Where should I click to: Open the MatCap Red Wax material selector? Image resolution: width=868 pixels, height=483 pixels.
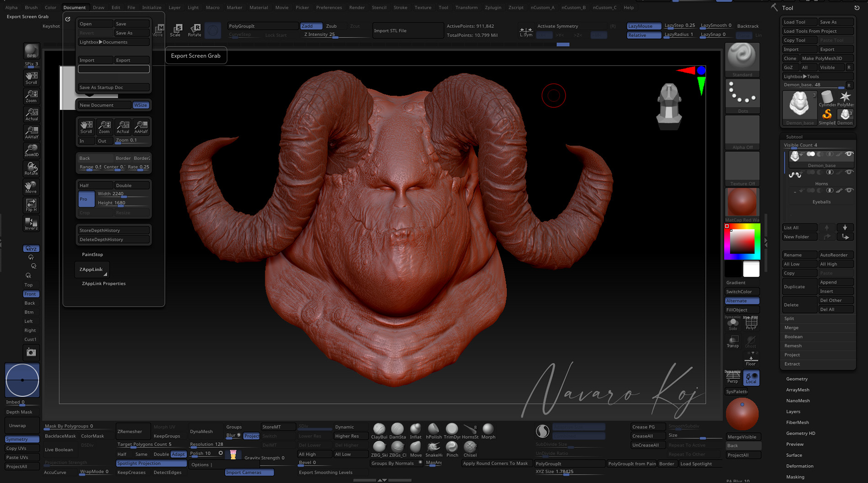742,205
